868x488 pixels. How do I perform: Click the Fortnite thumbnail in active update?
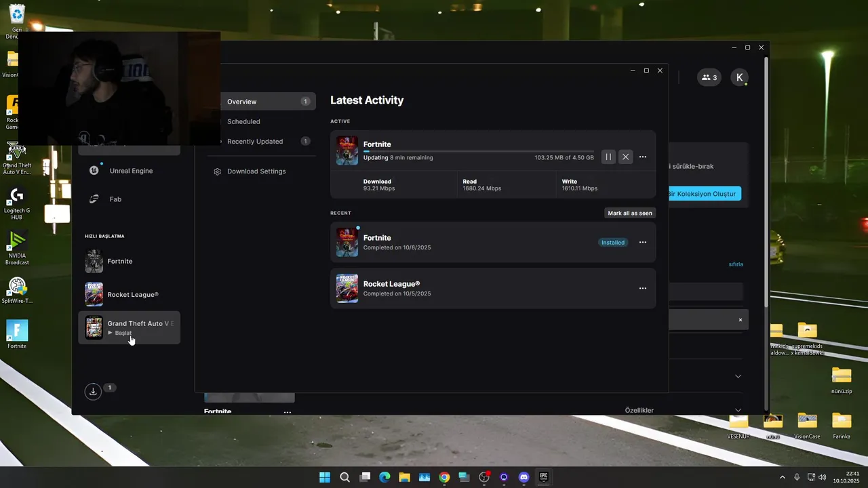point(347,150)
